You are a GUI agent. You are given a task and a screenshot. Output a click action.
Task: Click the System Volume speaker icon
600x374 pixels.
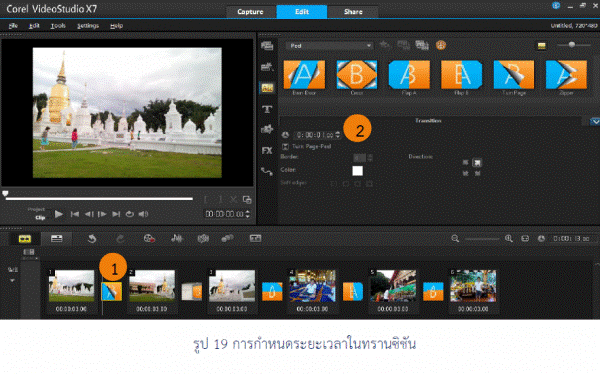[143, 214]
